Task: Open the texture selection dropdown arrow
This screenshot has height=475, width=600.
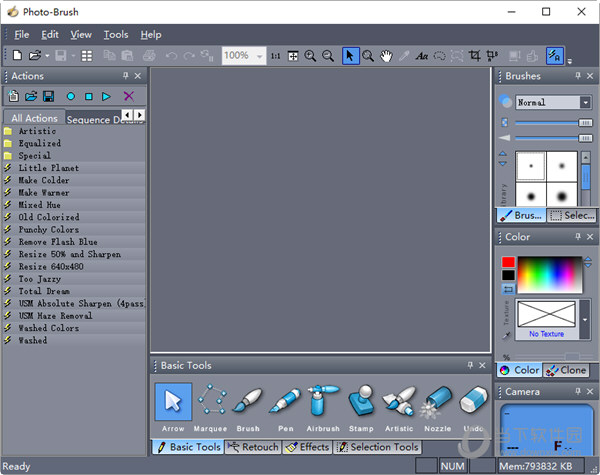Action: 585,320
